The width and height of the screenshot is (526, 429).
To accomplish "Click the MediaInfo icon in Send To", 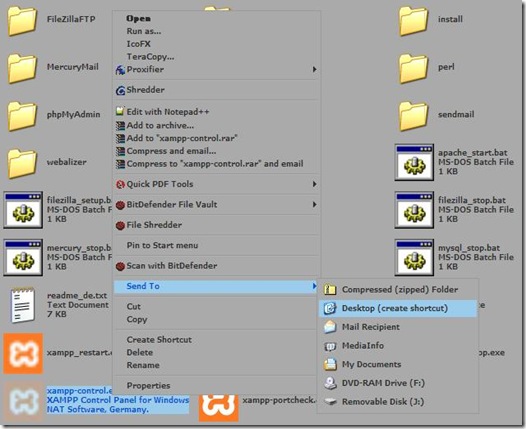I will (x=330, y=346).
